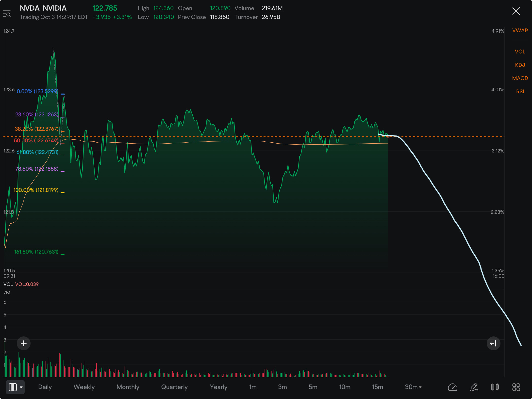Switch to the Quarterly timeframe
The width and height of the screenshot is (532, 399).
174,387
